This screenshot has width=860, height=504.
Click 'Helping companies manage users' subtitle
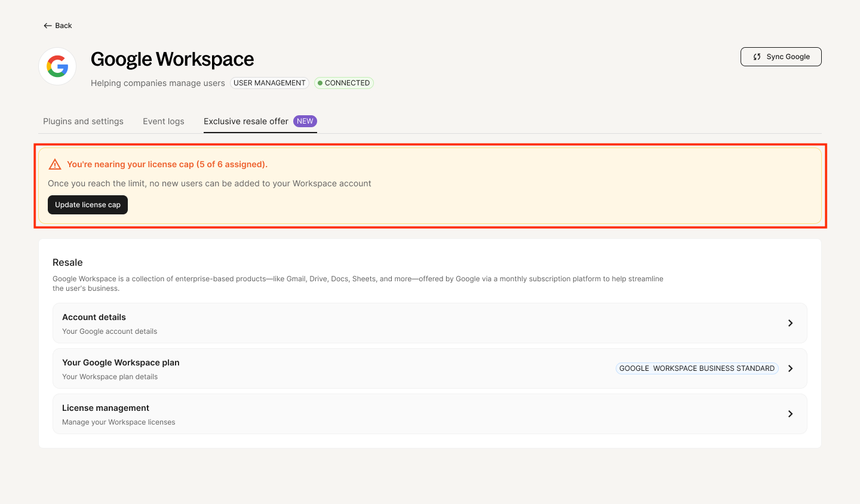(158, 83)
